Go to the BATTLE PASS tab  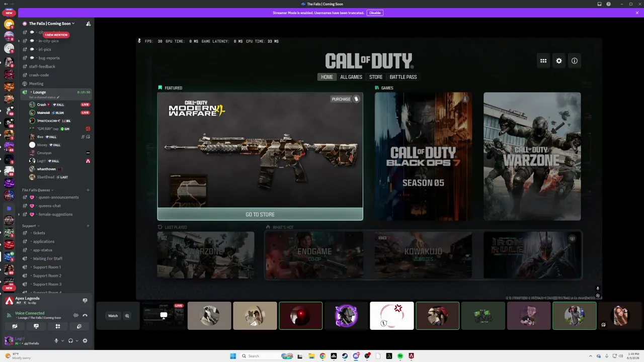tap(403, 77)
